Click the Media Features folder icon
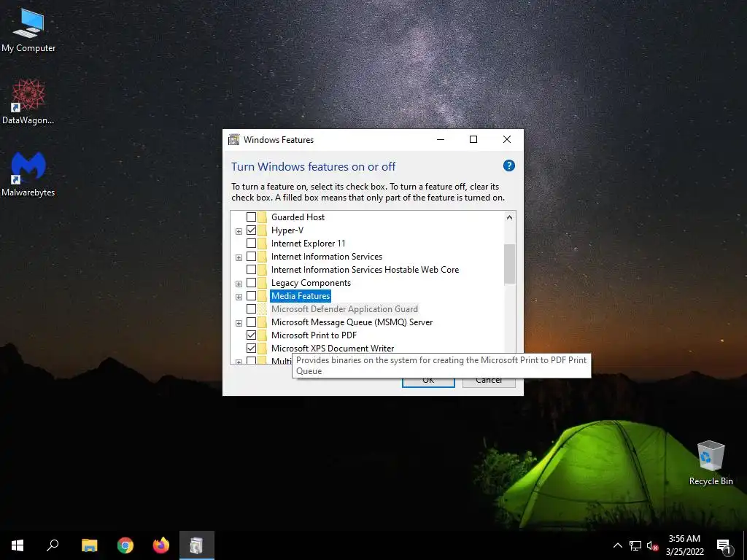 262,296
